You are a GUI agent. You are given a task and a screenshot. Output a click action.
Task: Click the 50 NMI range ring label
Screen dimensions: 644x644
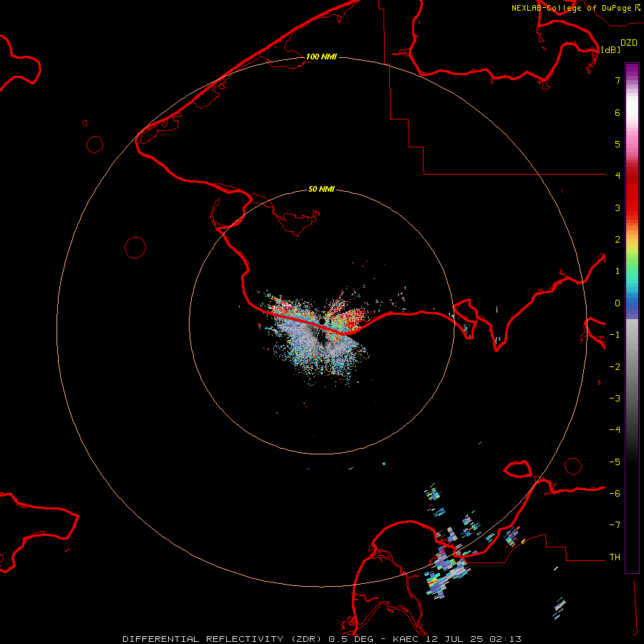point(321,189)
